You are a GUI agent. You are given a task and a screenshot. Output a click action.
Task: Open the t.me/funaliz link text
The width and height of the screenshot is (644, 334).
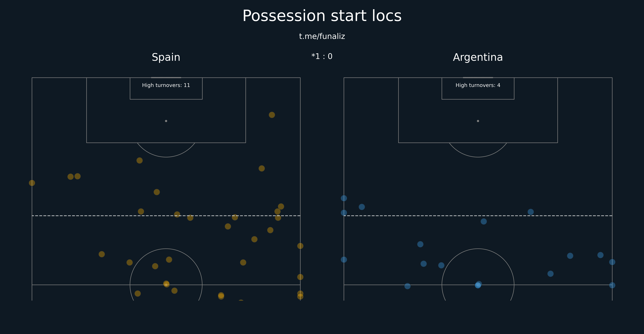[322, 36]
